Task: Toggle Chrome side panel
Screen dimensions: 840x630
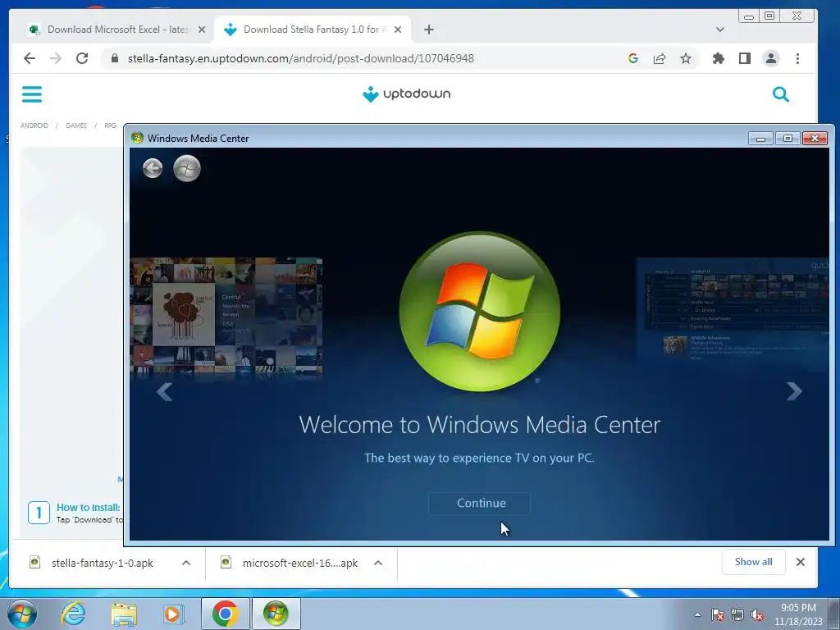Action: click(745, 58)
